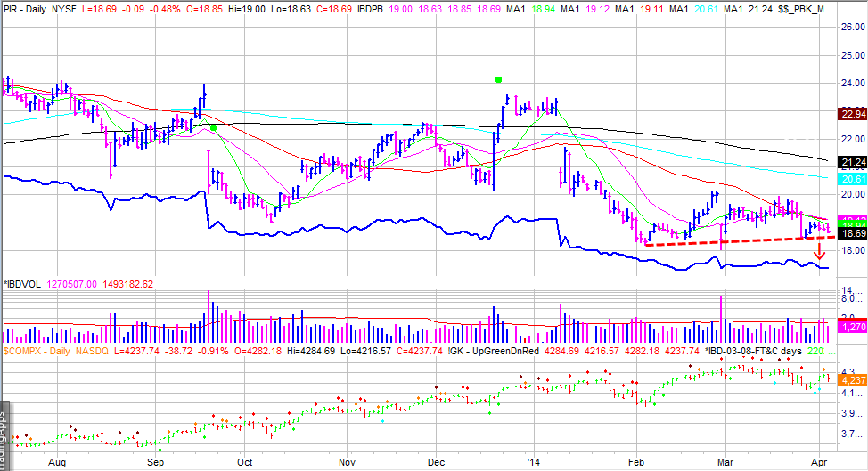
Task: Click the "'14" year date axis label
Action: pos(534,463)
